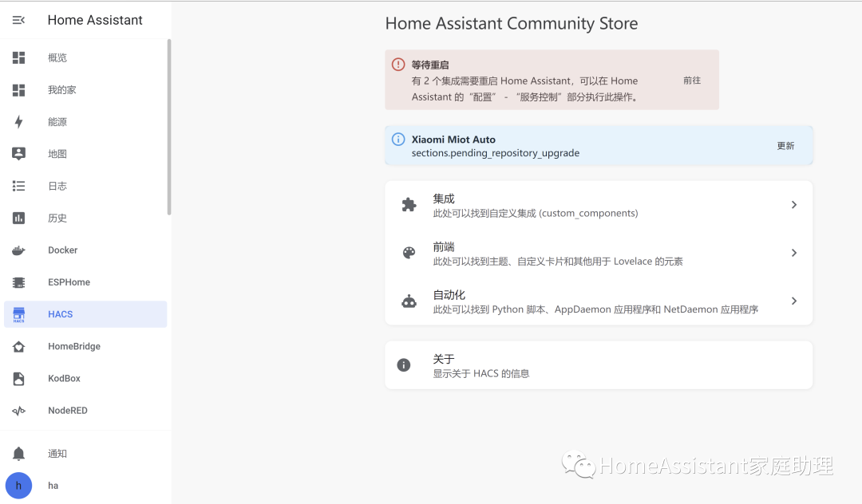Open 能源 in the sidebar
The height and width of the screenshot is (504, 862).
click(85, 122)
